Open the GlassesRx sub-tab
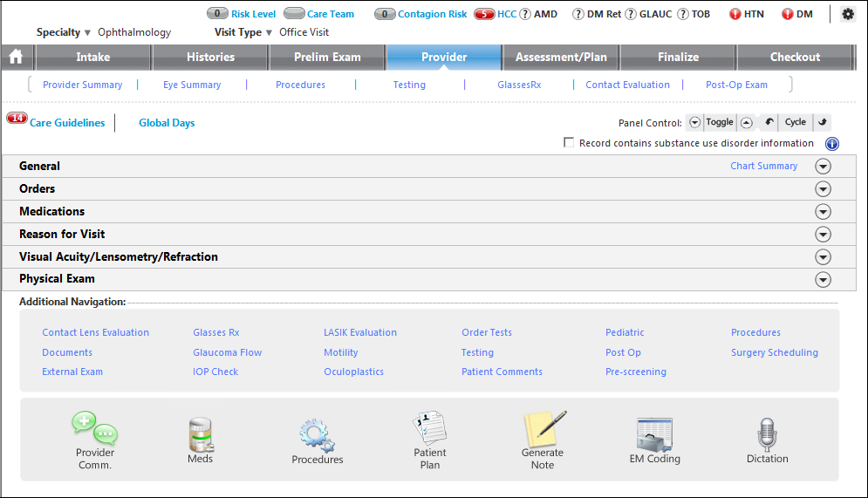The height and width of the screenshot is (498, 868). tap(519, 85)
